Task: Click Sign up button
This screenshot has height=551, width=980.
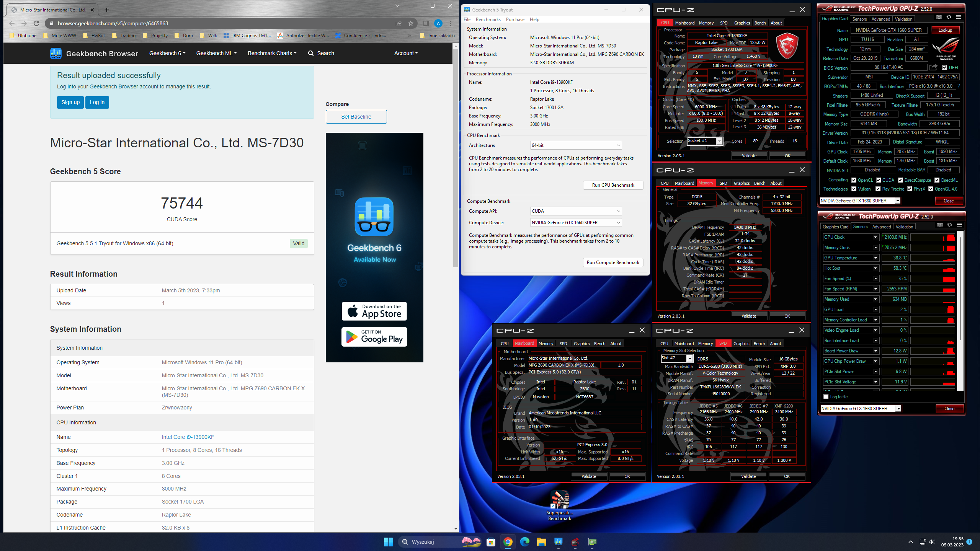Action: tap(70, 102)
